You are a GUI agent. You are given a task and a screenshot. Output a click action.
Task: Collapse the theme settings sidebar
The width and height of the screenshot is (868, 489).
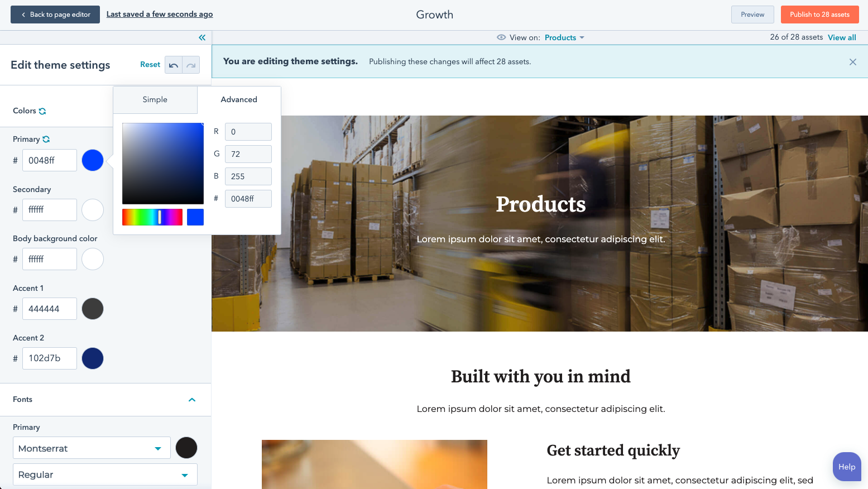pos(202,37)
